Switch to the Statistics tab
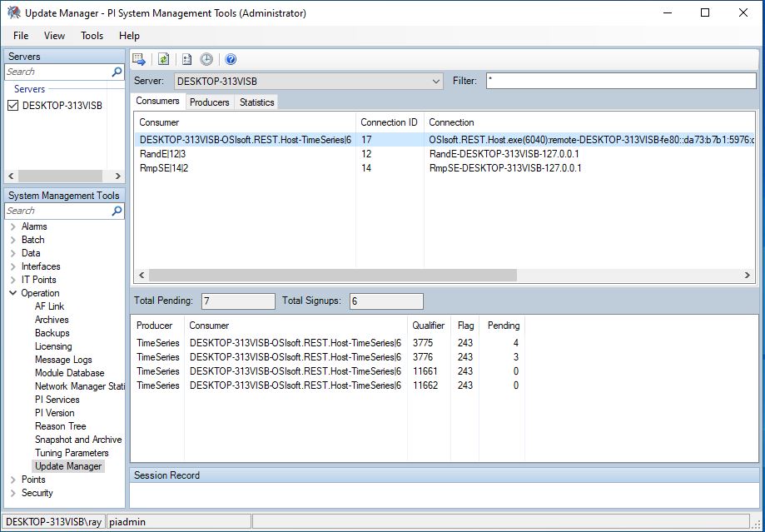 pos(256,102)
